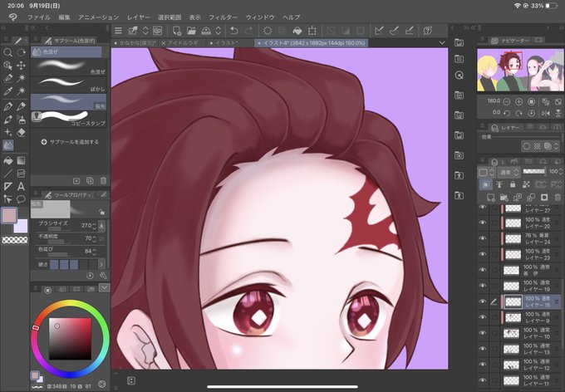The height and width of the screenshot is (392, 565).
Task: Hide layer レイヤー 24 with eye icon
Action: coord(483,238)
